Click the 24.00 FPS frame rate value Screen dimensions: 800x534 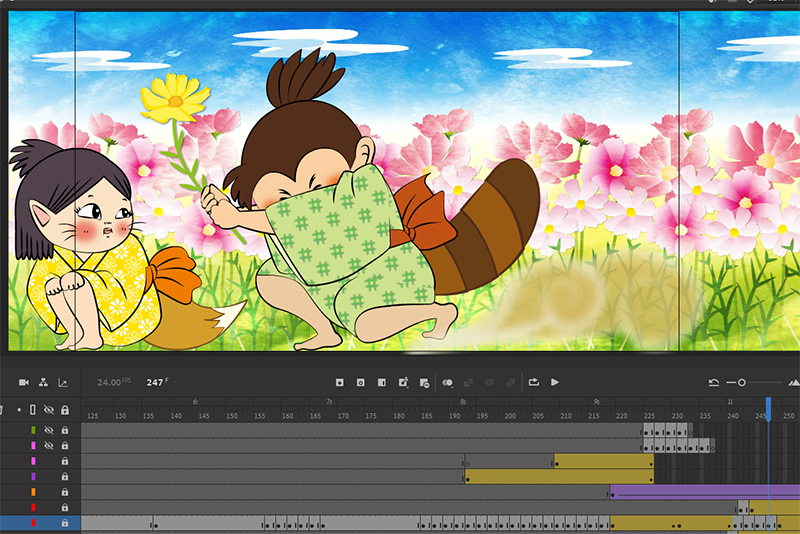(x=110, y=382)
